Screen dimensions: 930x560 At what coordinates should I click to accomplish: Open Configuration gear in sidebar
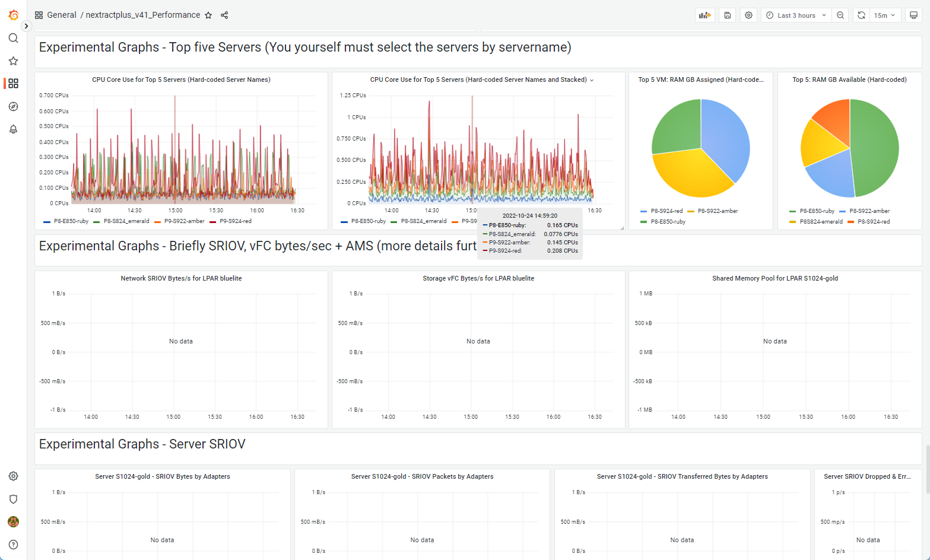13,476
